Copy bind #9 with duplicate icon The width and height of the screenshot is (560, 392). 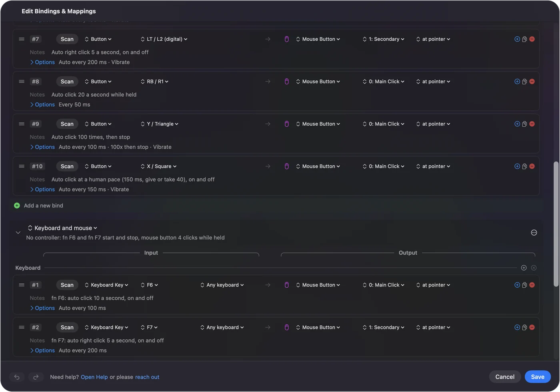point(524,124)
